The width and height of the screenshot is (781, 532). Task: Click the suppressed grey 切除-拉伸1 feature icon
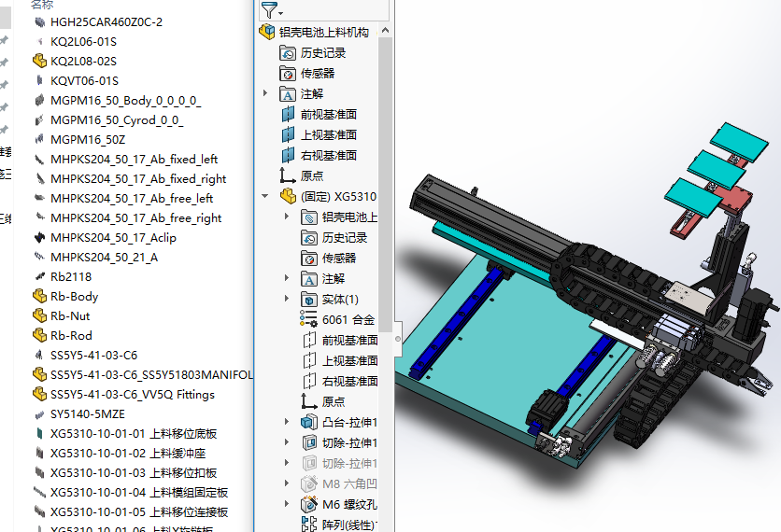pyautogui.click(x=309, y=463)
